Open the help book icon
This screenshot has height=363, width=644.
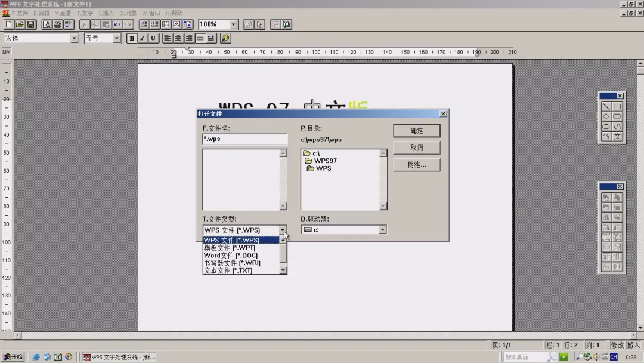286,24
